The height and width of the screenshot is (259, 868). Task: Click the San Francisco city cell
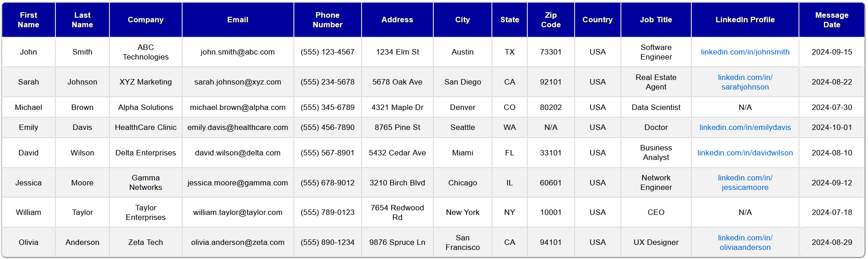point(462,243)
